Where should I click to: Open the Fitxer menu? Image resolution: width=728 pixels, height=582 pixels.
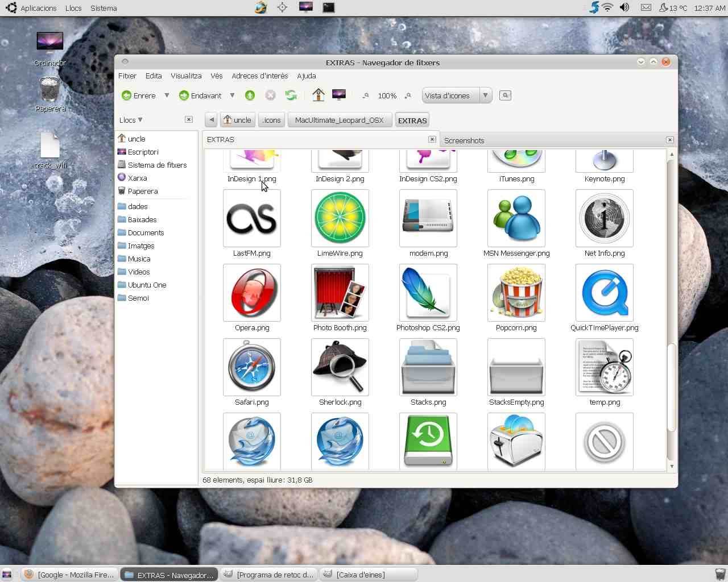tap(127, 76)
